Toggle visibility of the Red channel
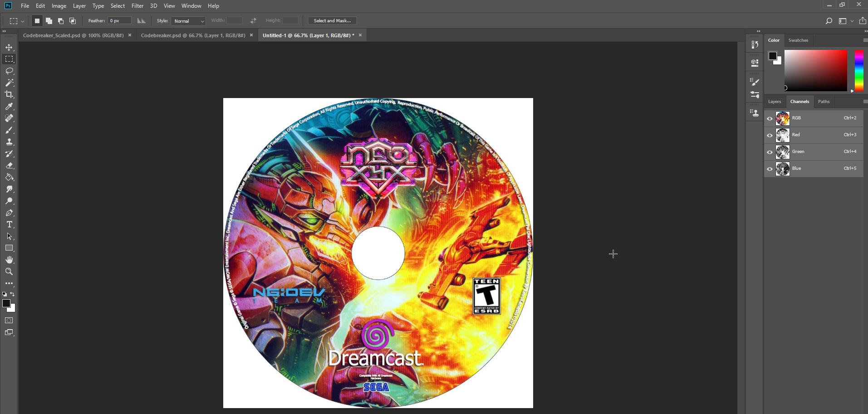Image resolution: width=868 pixels, height=414 pixels. click(770, 135)
